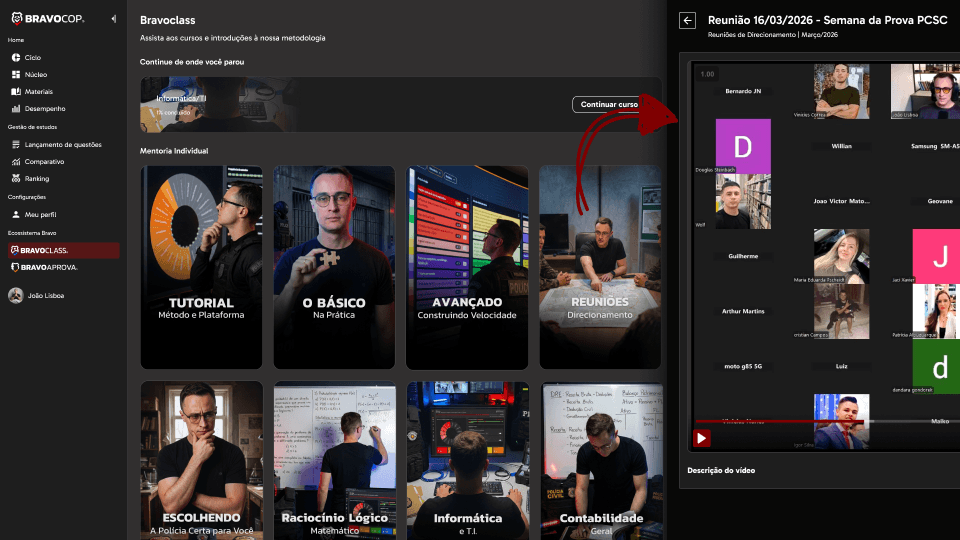This screenshot has width=960, height=540.
Task: Collapse the sidebar with the arrow icon
Action: [x=113, y=19]
